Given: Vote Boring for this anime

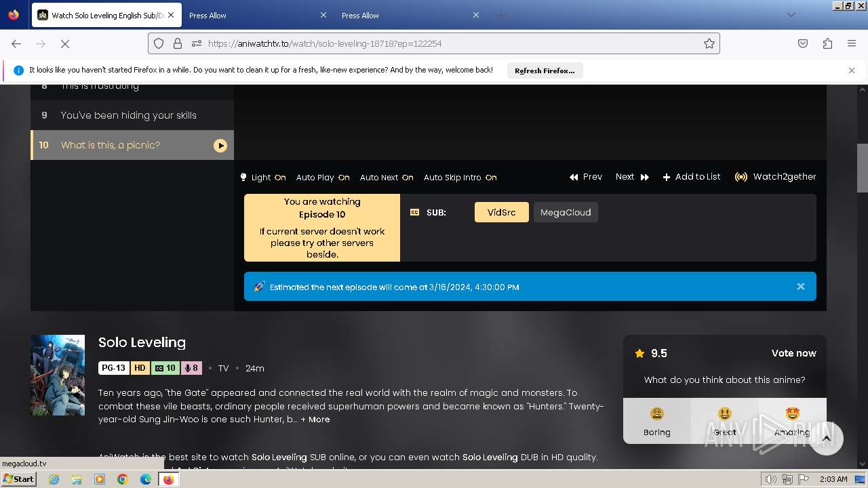Looking at the screenshot, I should pos(657,421).
